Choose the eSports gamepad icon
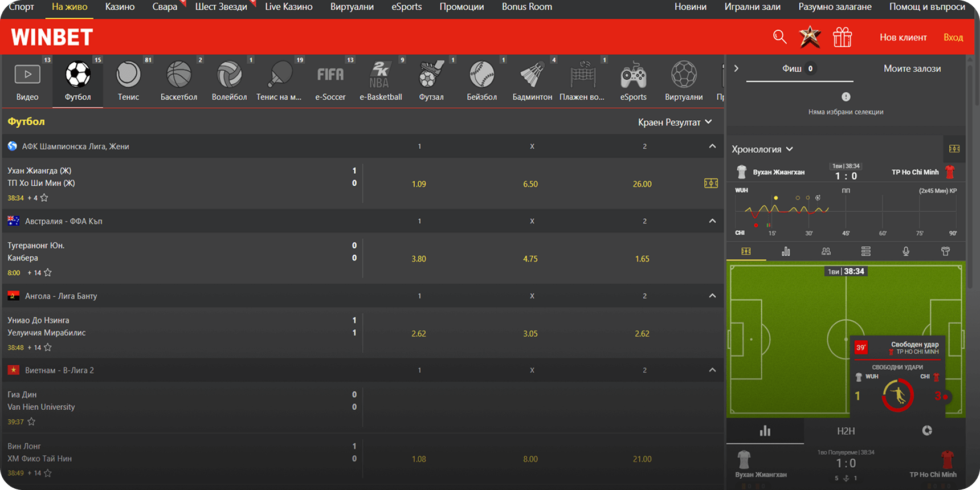 [633, 81]
